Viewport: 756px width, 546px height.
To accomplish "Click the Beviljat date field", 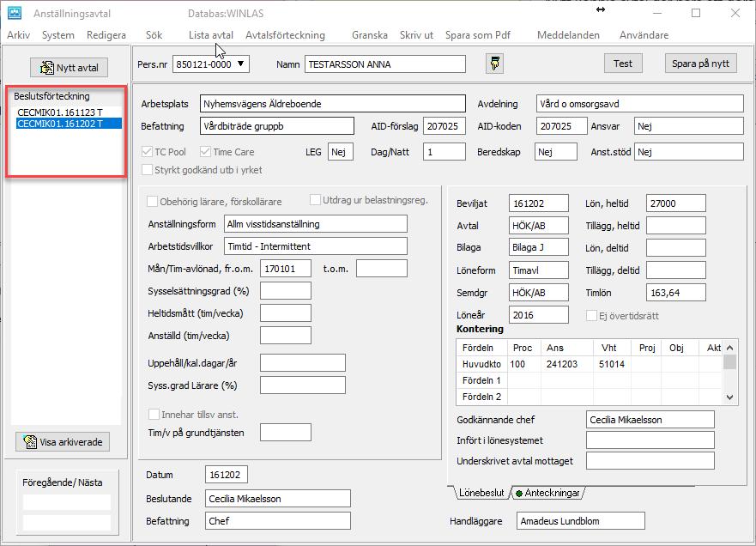I will point(539,203).
